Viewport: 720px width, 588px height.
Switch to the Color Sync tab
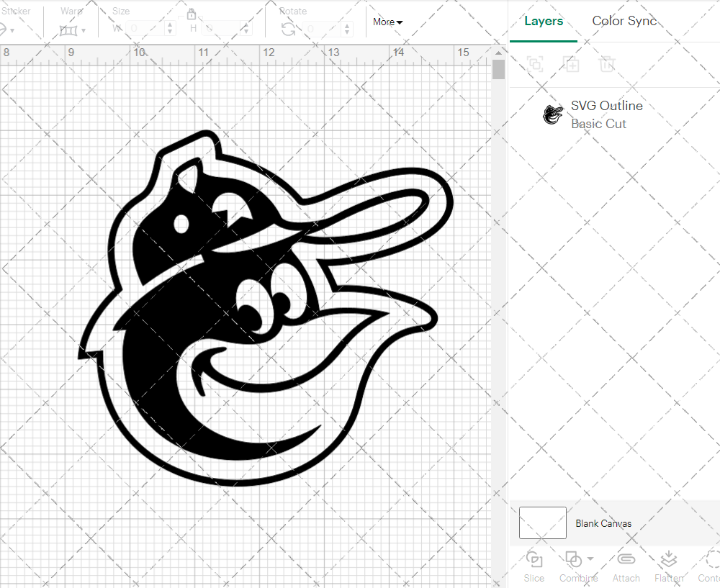point(624,21)
